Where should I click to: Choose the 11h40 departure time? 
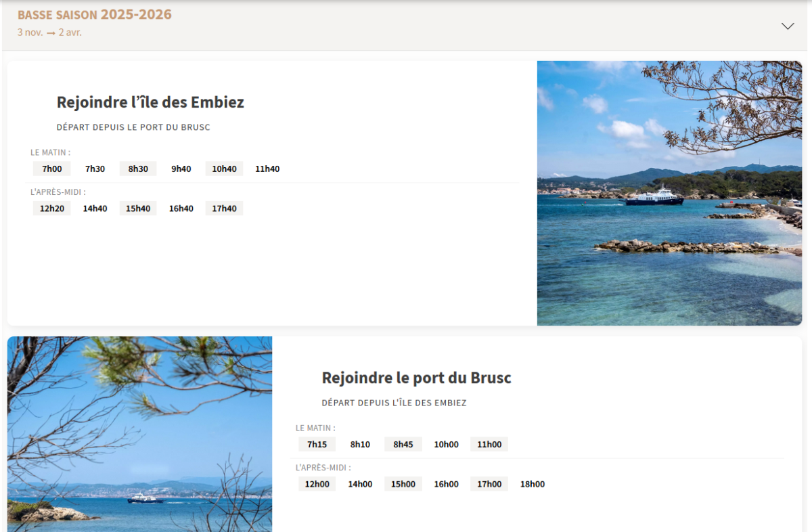click(267, 169)
